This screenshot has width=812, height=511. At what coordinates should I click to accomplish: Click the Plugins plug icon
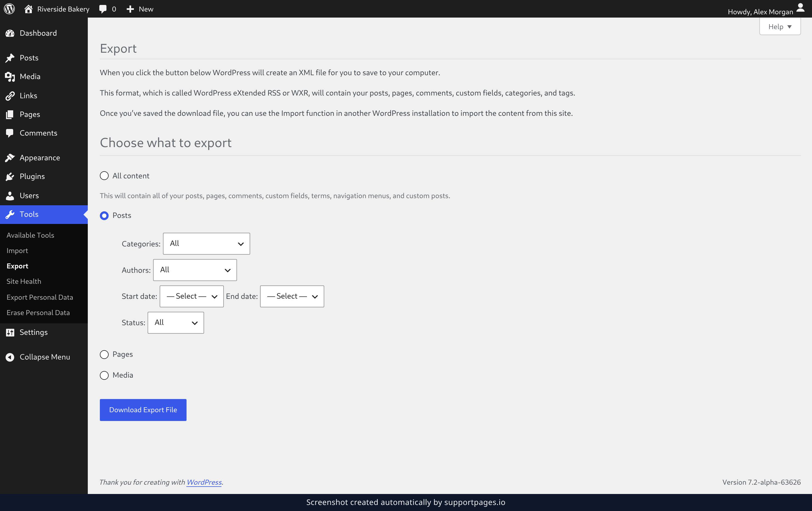point(10,176)
